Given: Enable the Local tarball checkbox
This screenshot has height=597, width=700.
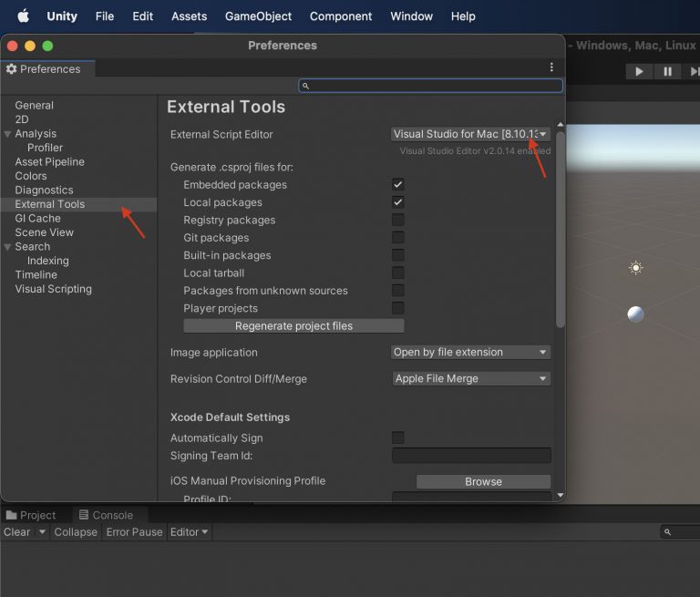Looking at the screenshot, I should click(397, 273).
